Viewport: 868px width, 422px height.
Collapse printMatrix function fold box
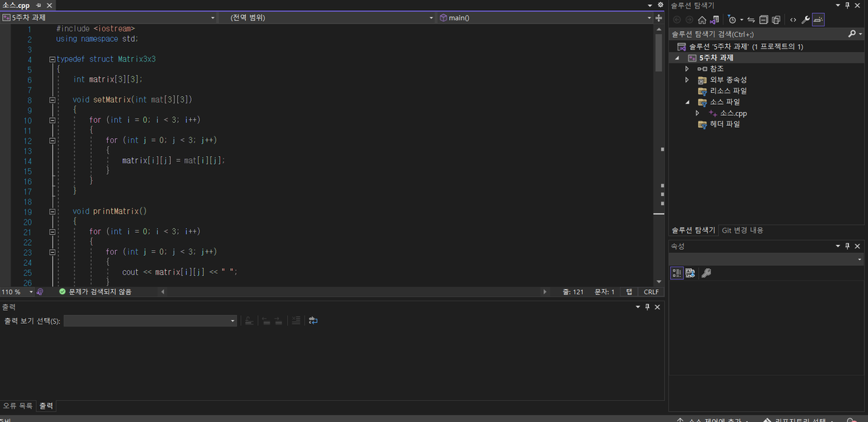point(51,211)
